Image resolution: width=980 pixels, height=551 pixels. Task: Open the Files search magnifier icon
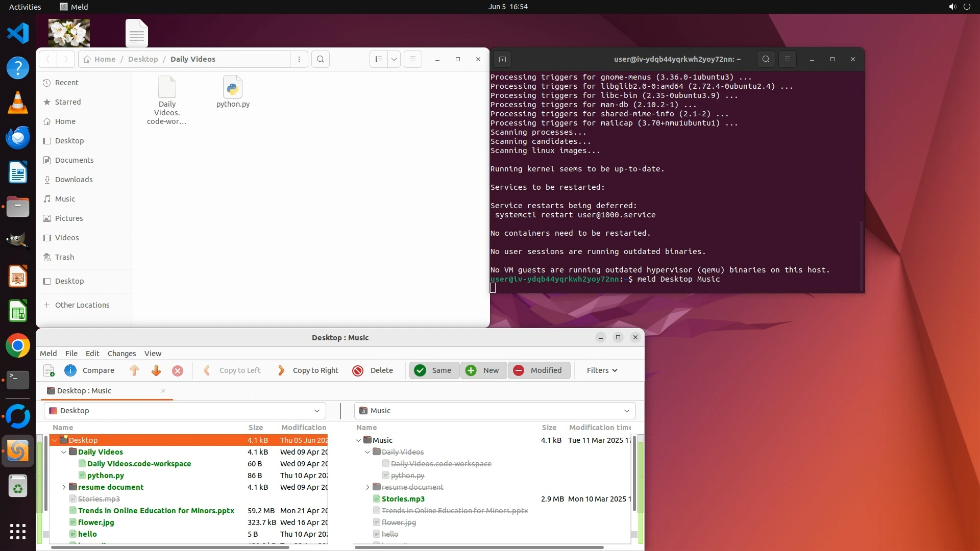click(x=321, y=59)
